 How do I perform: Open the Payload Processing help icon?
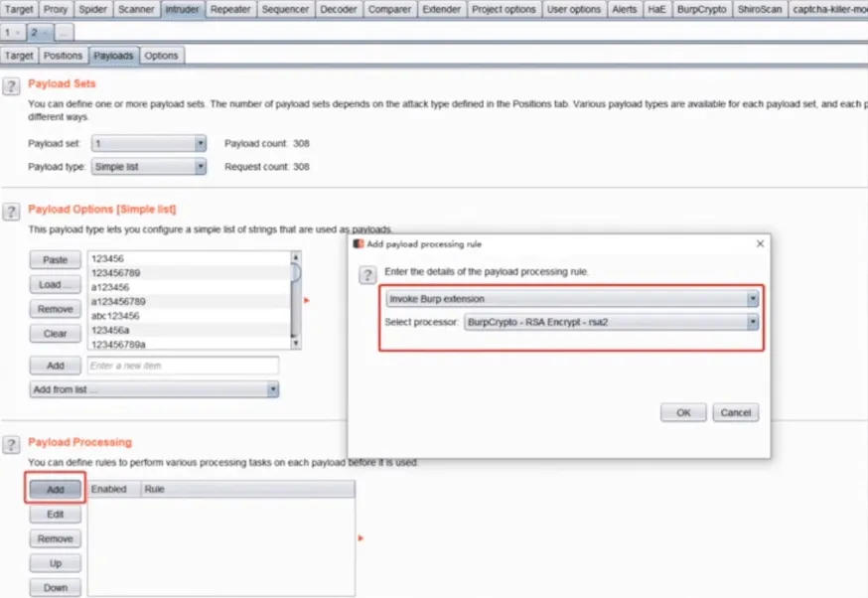click(11, 445)
